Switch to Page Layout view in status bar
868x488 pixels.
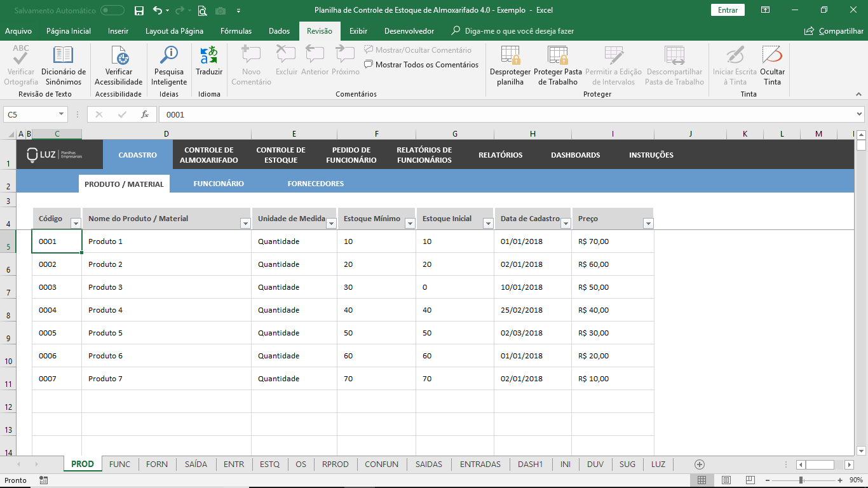726,480
